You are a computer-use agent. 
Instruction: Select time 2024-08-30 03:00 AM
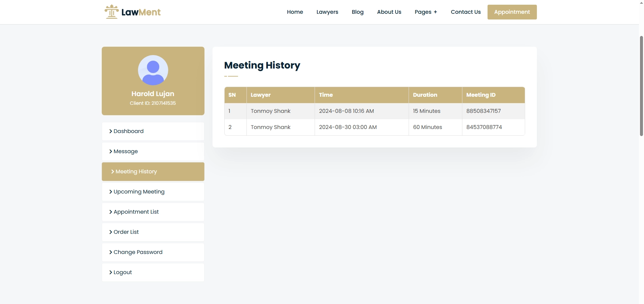[x=348, y=127]
